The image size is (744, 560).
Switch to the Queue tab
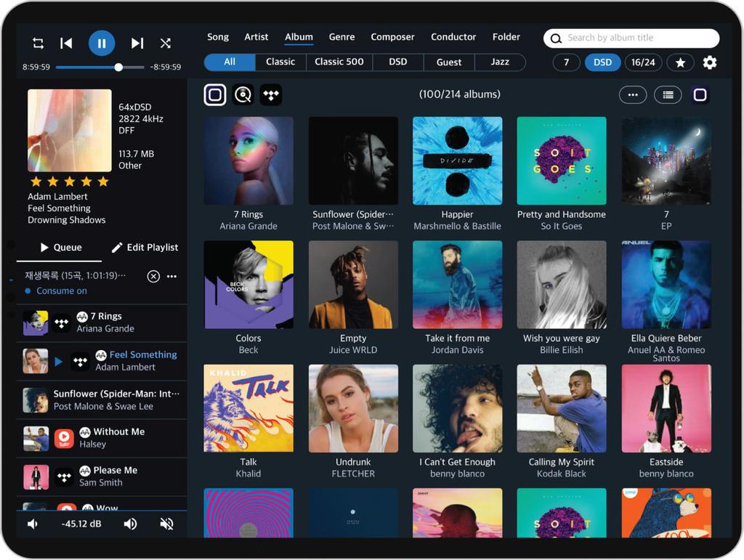coord(61,248)
